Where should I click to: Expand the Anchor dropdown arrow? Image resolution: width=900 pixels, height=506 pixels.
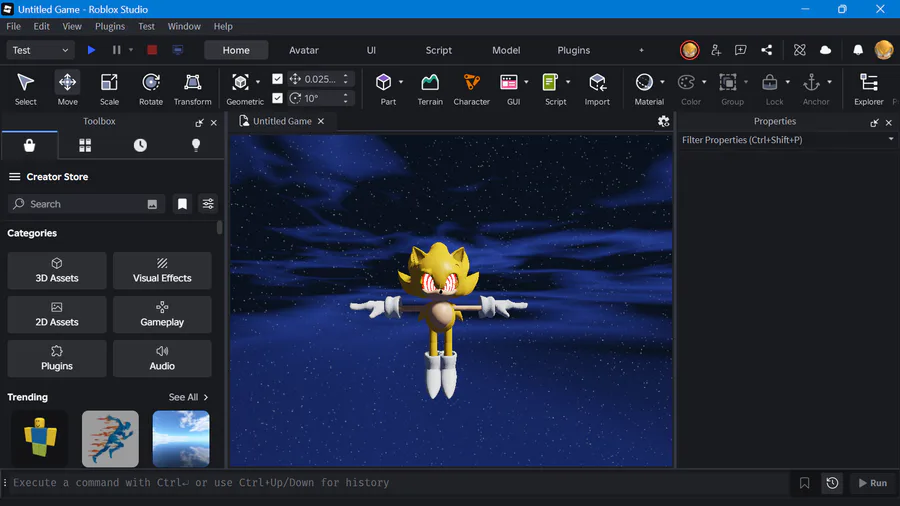coord(829,82)
